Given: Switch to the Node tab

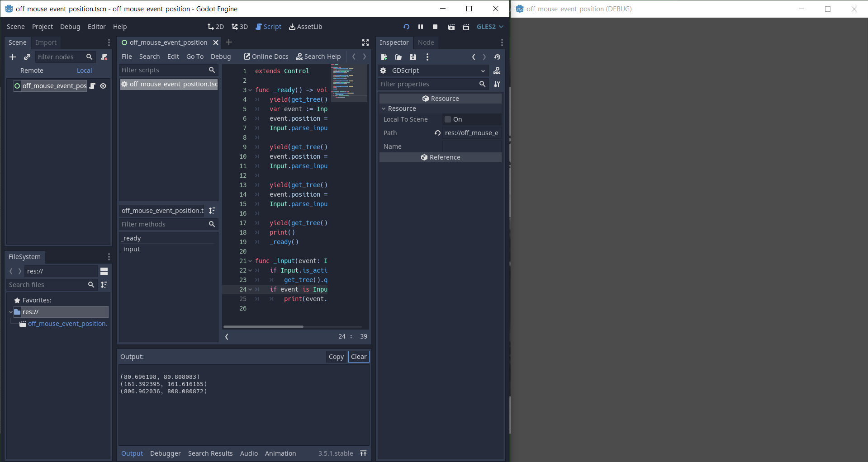Looking at the screenshot, I should coord(426,42).
